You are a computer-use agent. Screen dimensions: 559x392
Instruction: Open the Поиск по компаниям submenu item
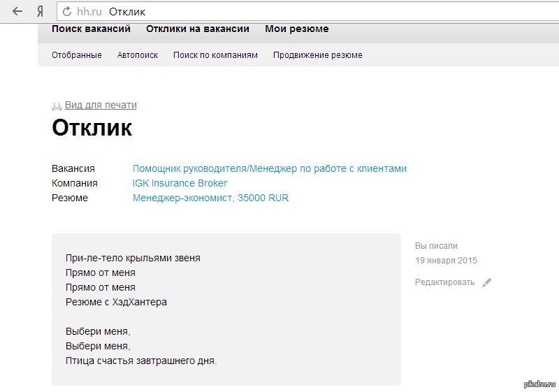coord(215,55)
